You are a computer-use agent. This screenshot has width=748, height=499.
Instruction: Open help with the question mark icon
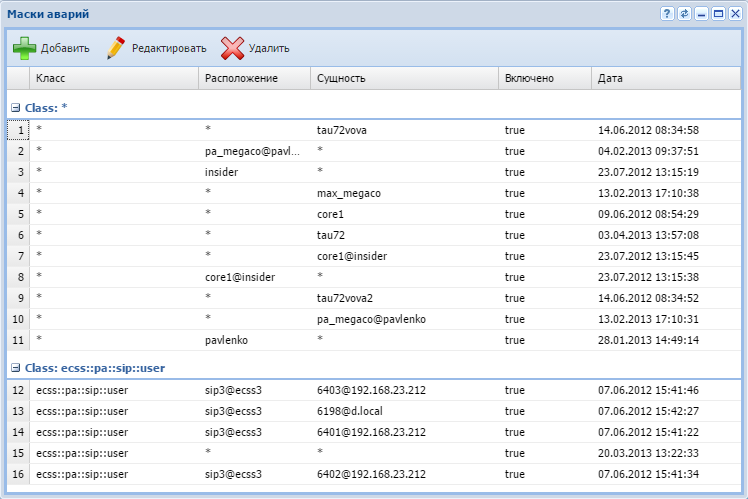click(667, 14)
